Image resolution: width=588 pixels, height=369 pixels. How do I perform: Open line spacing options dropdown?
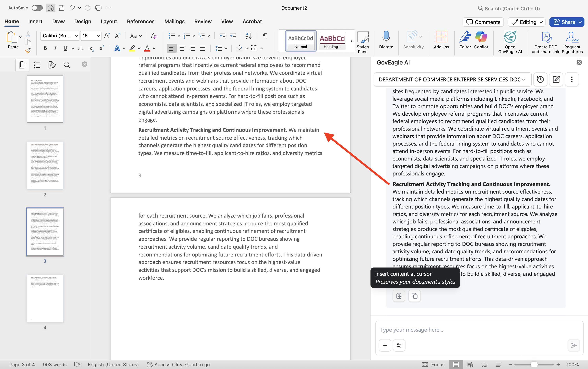tap(226, 49)
